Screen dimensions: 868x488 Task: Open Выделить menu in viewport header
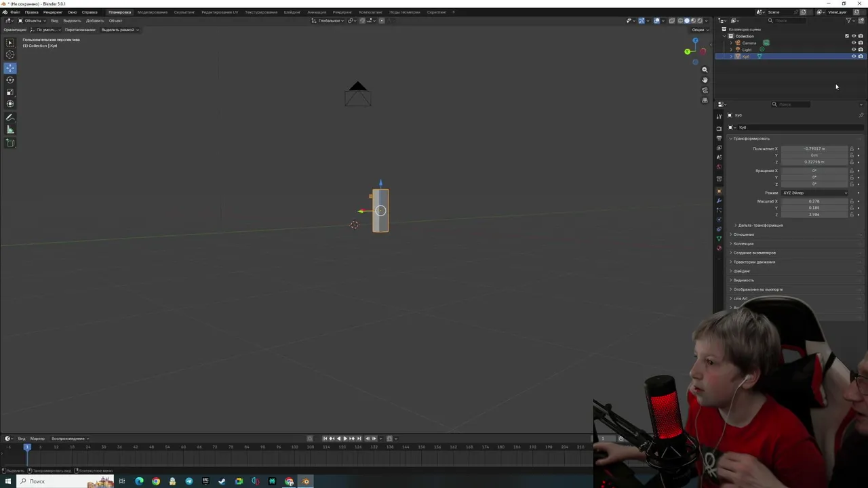[72, 20]
